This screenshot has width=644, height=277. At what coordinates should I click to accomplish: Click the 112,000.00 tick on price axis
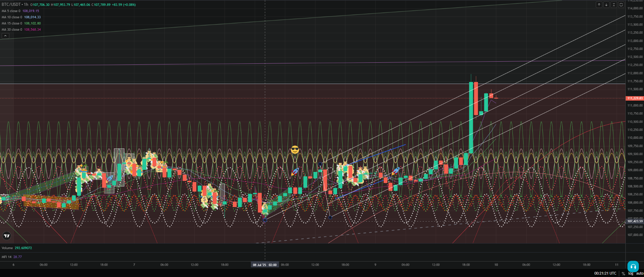click(635, 73)
